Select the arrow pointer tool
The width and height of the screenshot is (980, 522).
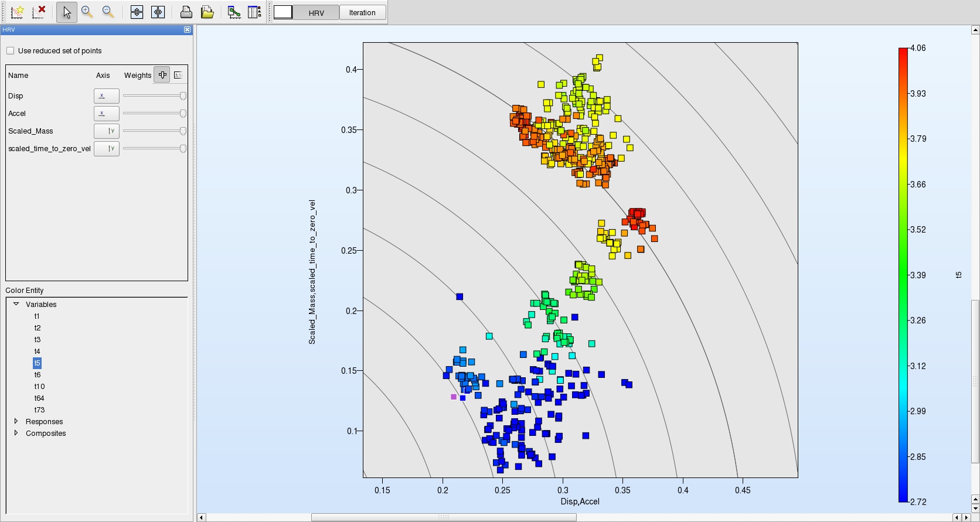point(67,12)
